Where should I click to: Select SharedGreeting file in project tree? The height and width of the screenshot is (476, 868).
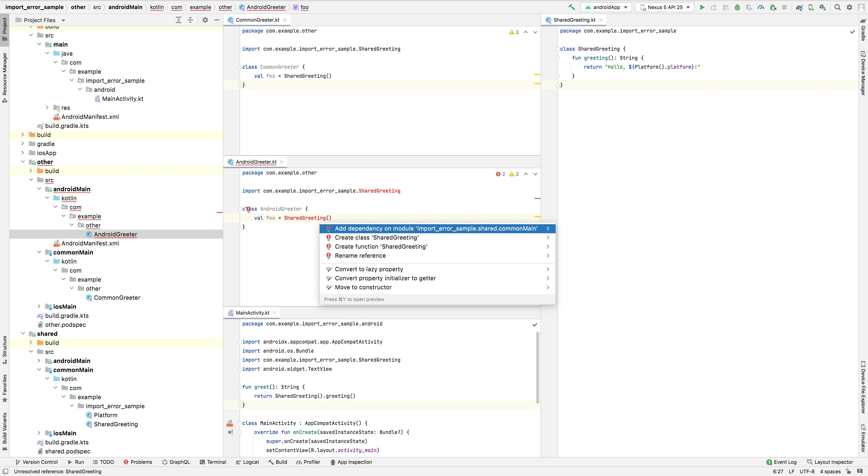[x=116, y=424]
